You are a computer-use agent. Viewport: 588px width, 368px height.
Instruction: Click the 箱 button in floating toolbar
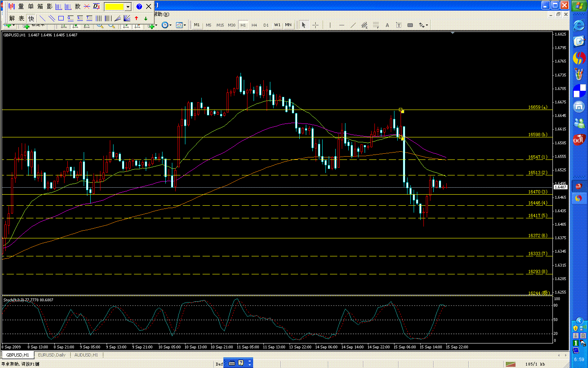(40, 7)
